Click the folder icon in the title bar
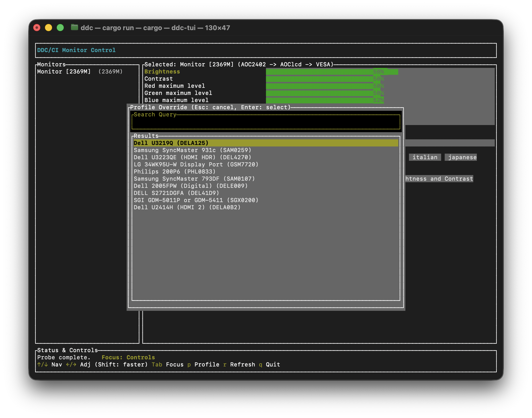The width and height of the screenshot is (532, 418). [x=74, y=27]
